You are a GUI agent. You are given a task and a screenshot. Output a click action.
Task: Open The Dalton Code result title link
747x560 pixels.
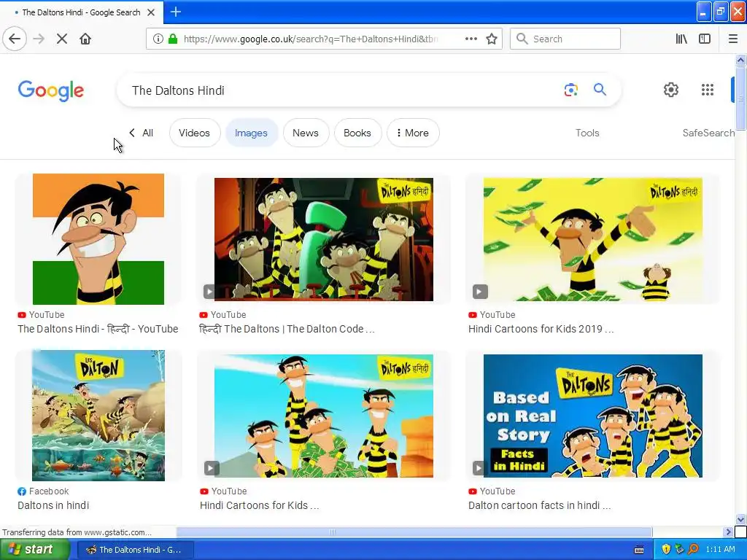(x=287, y=329)
